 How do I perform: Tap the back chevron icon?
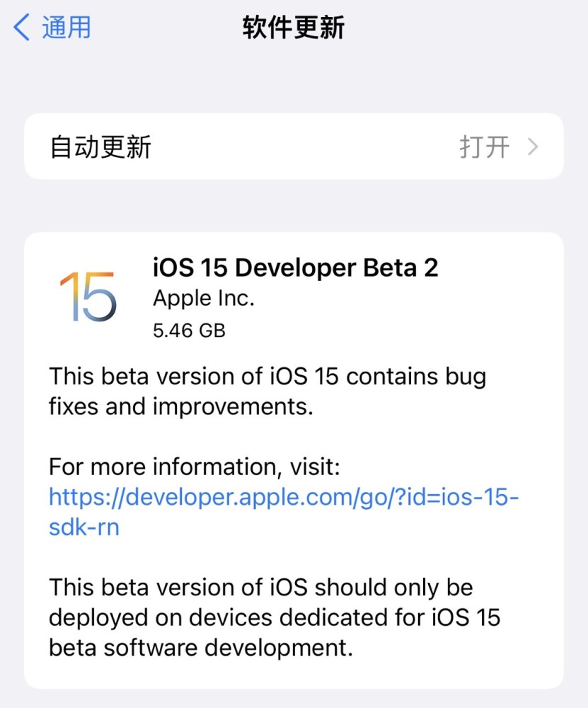coord(21,28)
